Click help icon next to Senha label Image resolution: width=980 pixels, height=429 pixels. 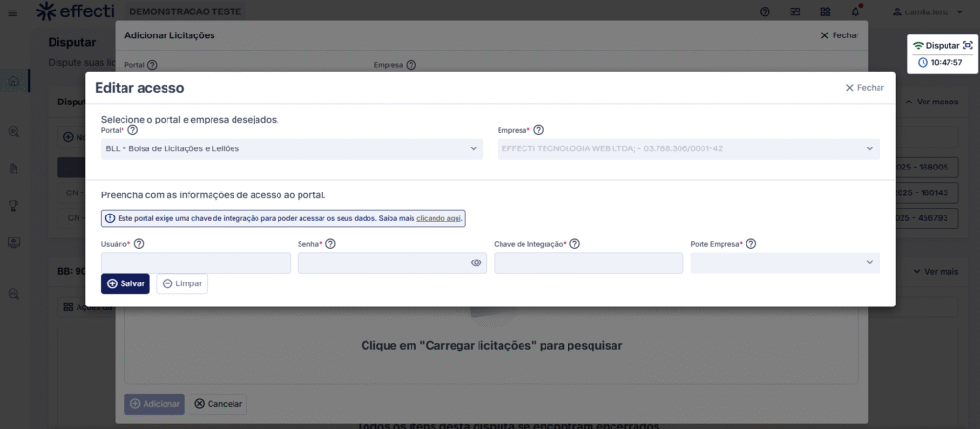click(x=330, y=244)
